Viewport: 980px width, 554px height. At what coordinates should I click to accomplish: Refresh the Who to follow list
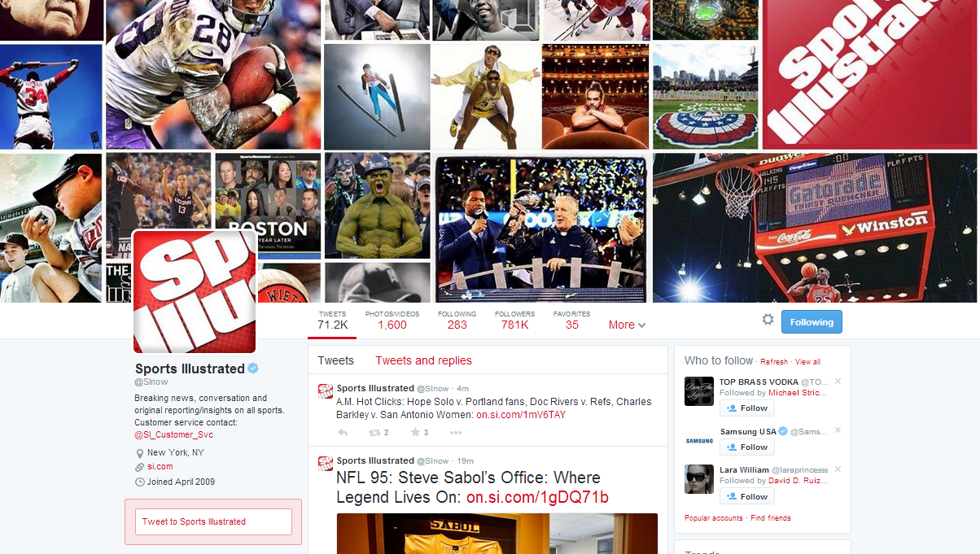774,362
